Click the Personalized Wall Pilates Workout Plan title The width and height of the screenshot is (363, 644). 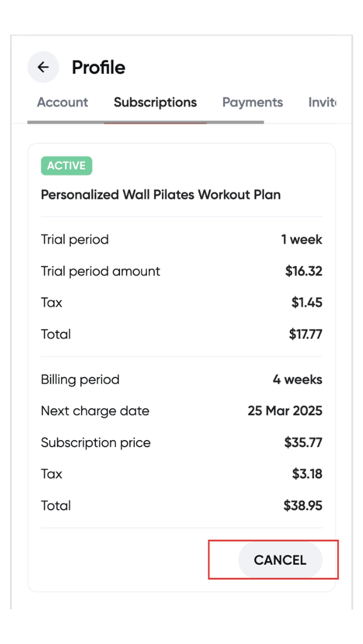click(161, 194)
